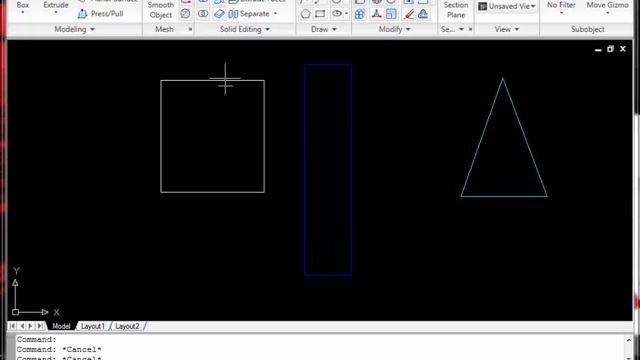Click the Subobject panel title
The image size is (640, 360).
click(588, 29)
